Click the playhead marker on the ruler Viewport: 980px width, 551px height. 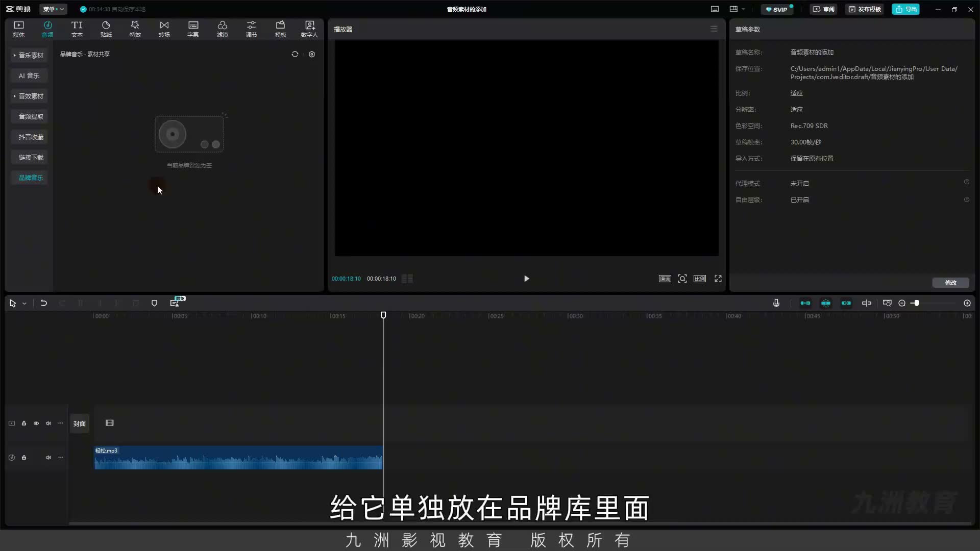[383, 315]
